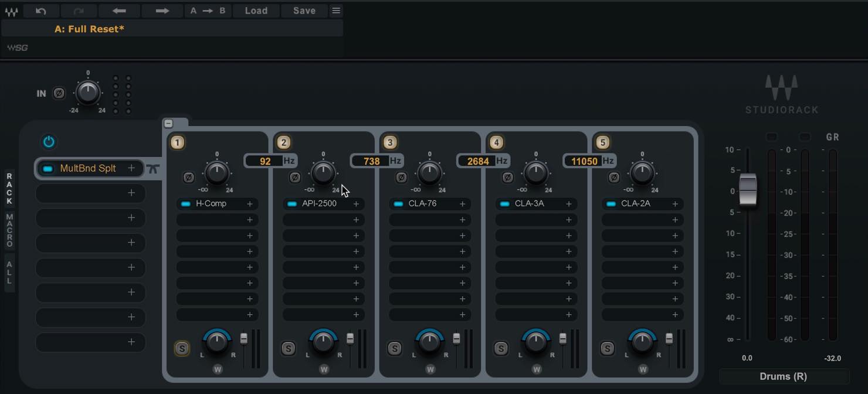Screen dimensions: 868x394
Task: Switch to the ALL side tab
Action: point(9,273)
